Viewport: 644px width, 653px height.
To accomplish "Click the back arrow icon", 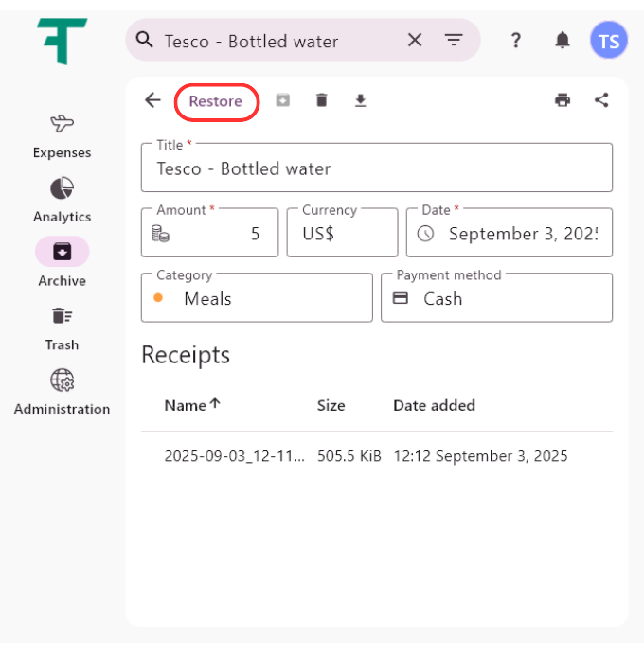I will coord(153,100).
